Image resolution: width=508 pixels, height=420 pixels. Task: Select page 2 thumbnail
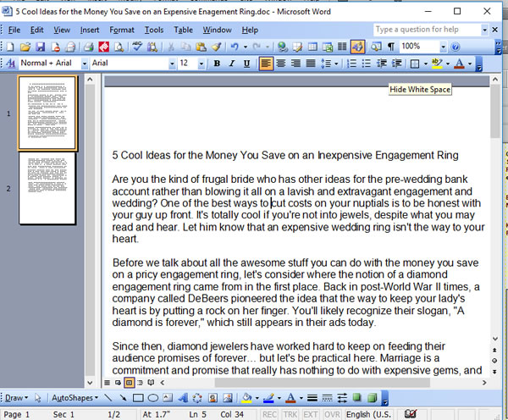[47, 188]
